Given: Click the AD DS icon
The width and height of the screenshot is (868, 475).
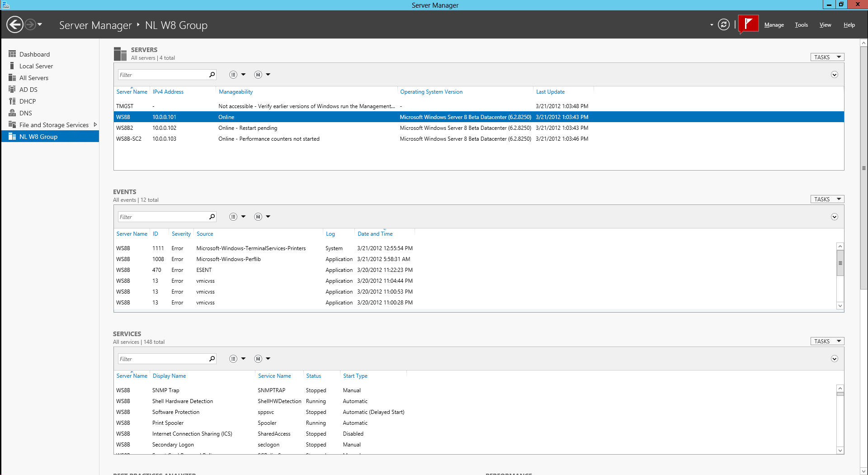Looking at the screenshot, I should [x=12, y=89].
